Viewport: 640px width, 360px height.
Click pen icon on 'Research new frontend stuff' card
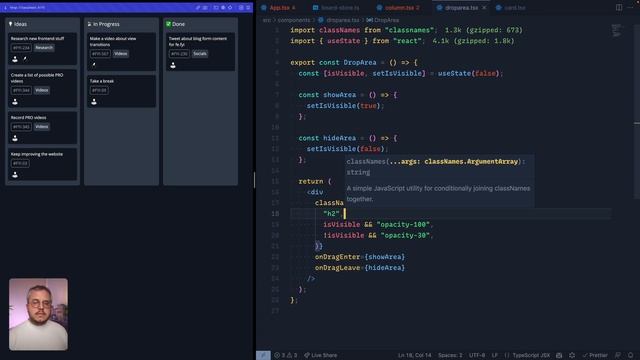25,59
